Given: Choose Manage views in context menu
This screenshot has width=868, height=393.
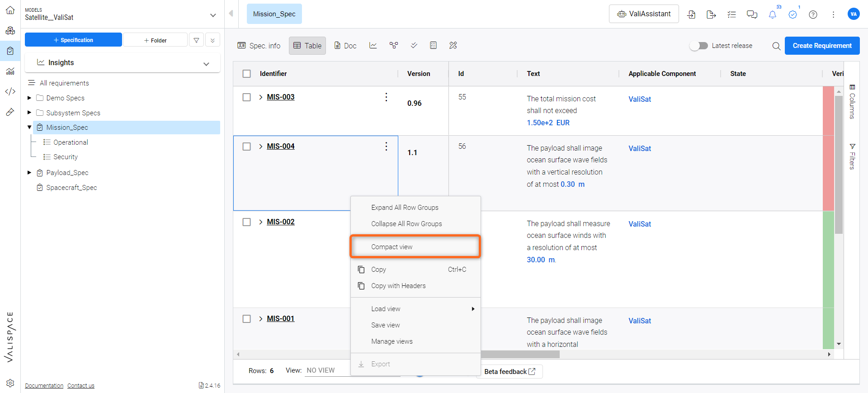Looking at the screenshot, I should [415, 341].
